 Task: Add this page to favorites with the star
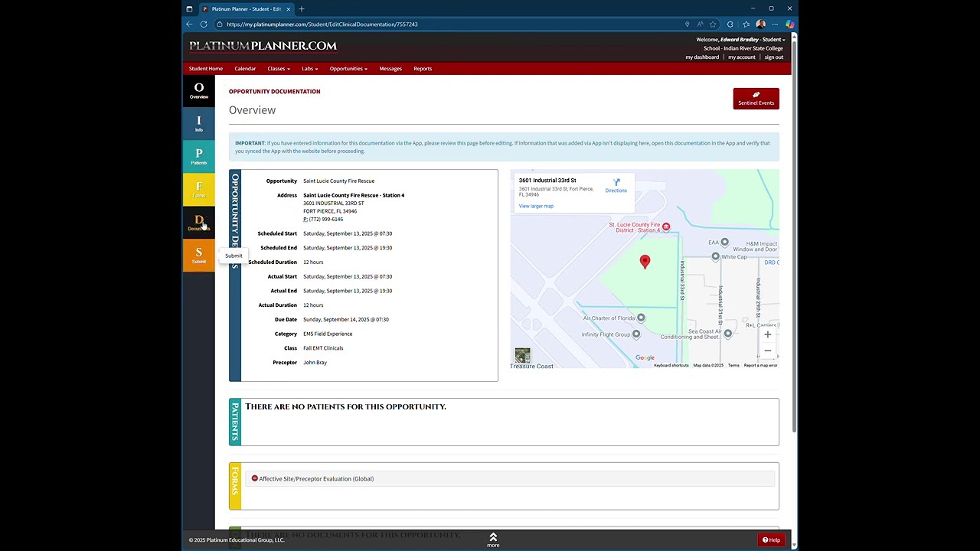coord(713,24)
